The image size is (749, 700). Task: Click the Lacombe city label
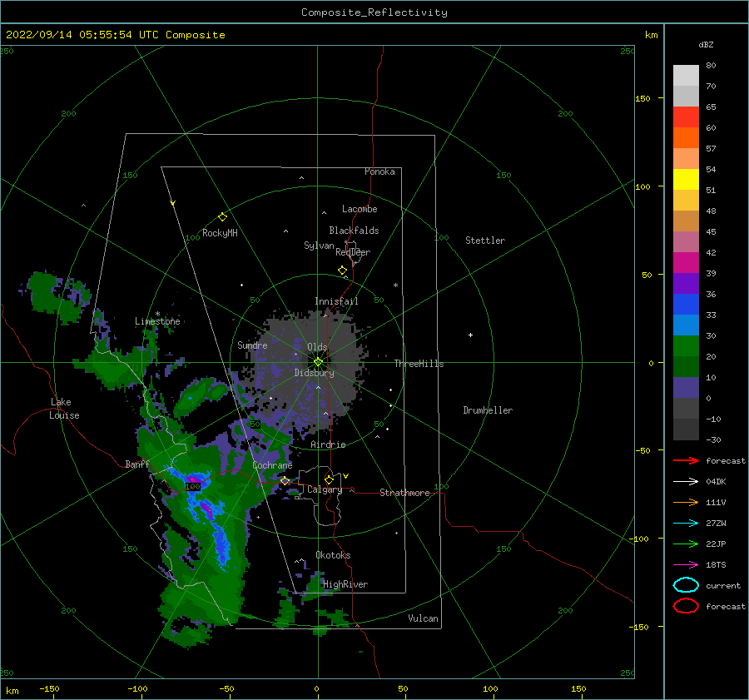pyautogui.click(x=360, y=209)
